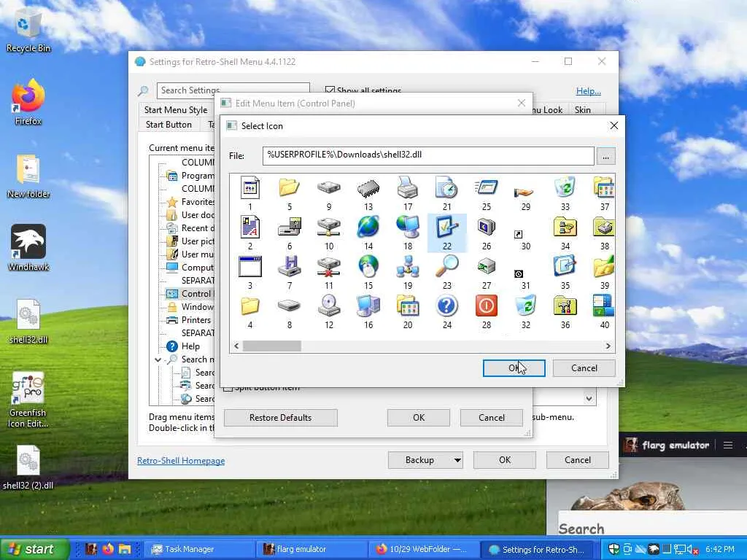Click OK in Retro-Shell settings window
The height and width of the screenshot is (560, 747).
[505, 460]
